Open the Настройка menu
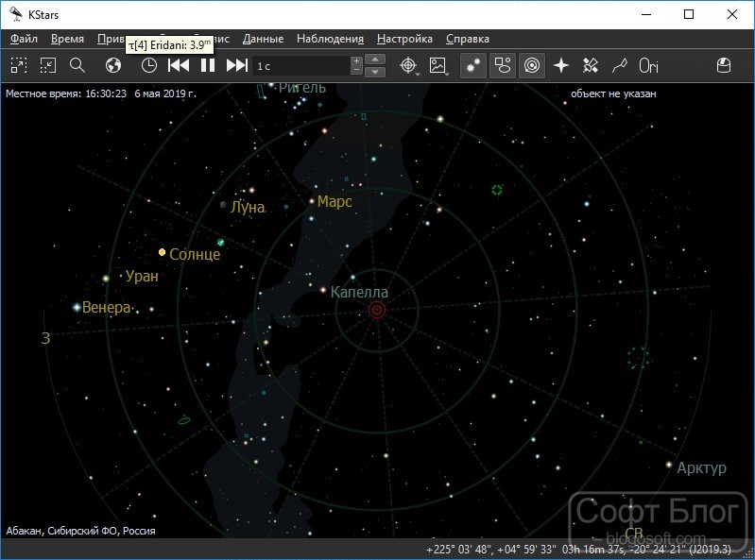The height and width of the screenshot is (560, 755). (404, 39)
